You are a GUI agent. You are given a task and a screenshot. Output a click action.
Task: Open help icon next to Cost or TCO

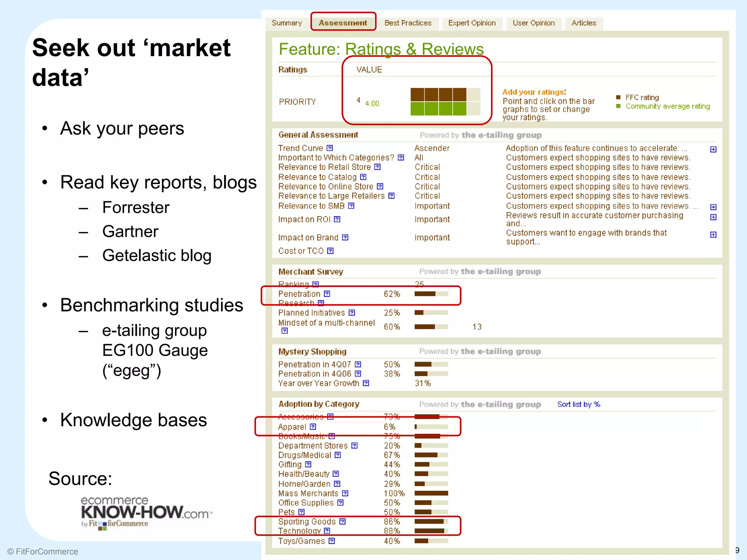click(x=330, y=251)
